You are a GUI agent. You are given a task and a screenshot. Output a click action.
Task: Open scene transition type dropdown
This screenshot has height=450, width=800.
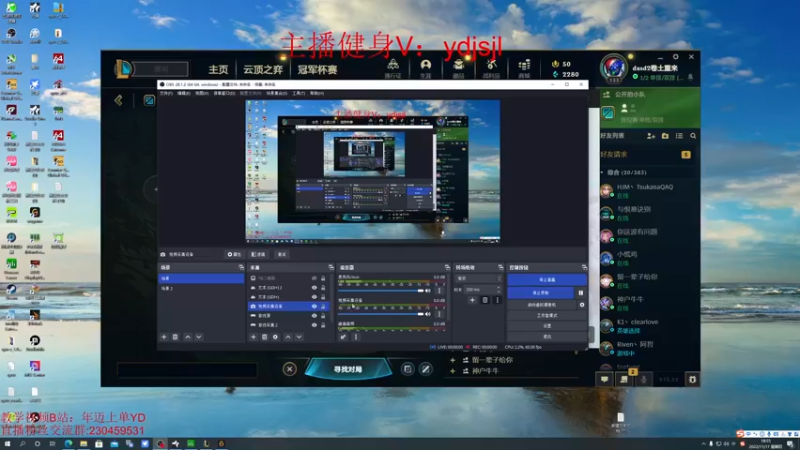(479, 279)
